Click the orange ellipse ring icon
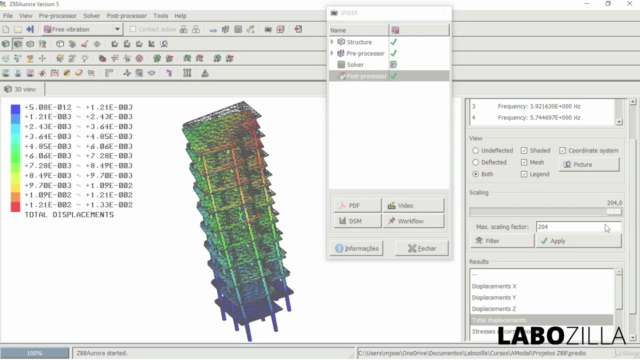 click(x=79, y=73)
